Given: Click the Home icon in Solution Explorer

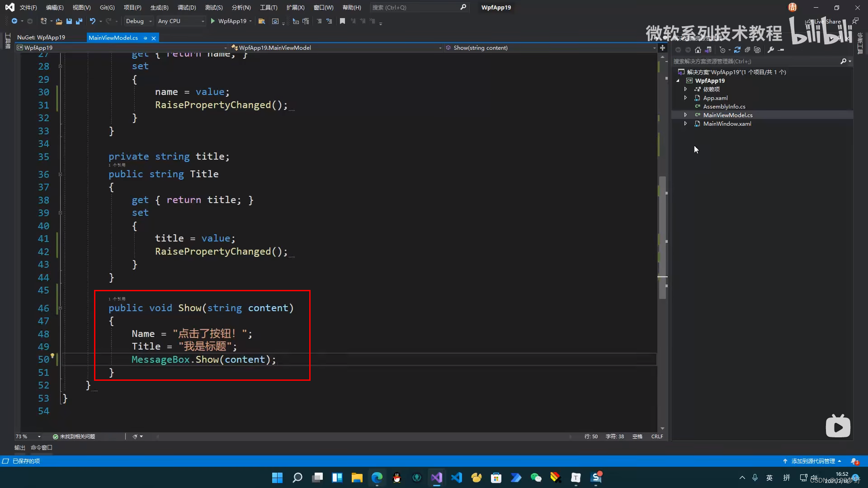Looking at the screenshot, I should (x=698, y=50).
